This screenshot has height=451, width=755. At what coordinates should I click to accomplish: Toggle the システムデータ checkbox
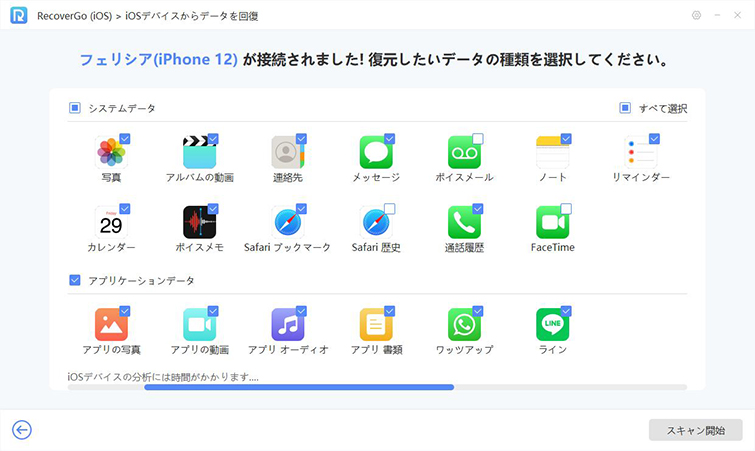click(75, 108)
